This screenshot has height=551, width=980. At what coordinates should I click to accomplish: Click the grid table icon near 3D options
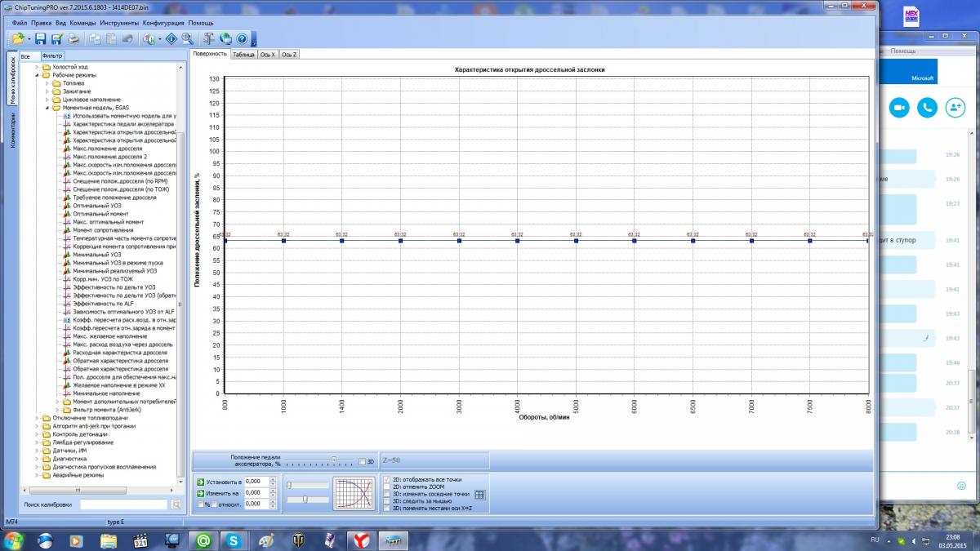point(480,494)
